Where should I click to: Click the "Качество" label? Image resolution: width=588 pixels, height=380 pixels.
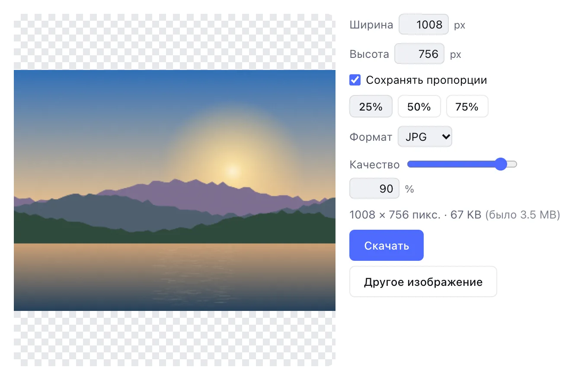(x=374, y=165)
